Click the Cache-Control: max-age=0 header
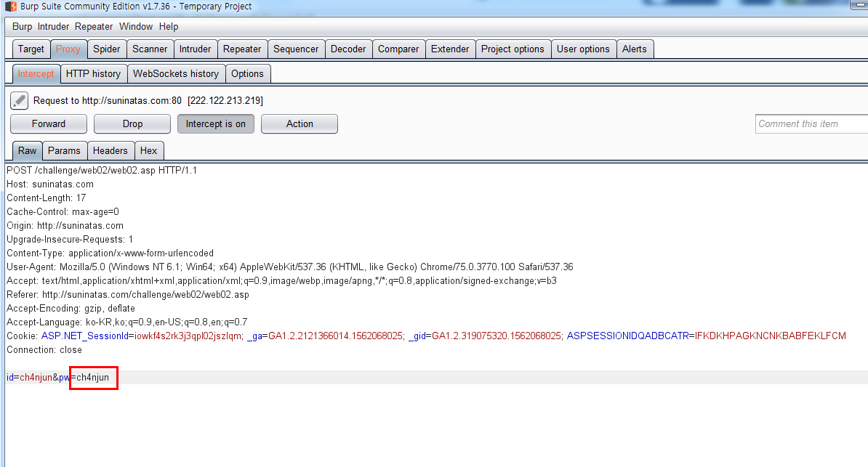This screenshot has height=467, width=868. (x=63, y=212)
